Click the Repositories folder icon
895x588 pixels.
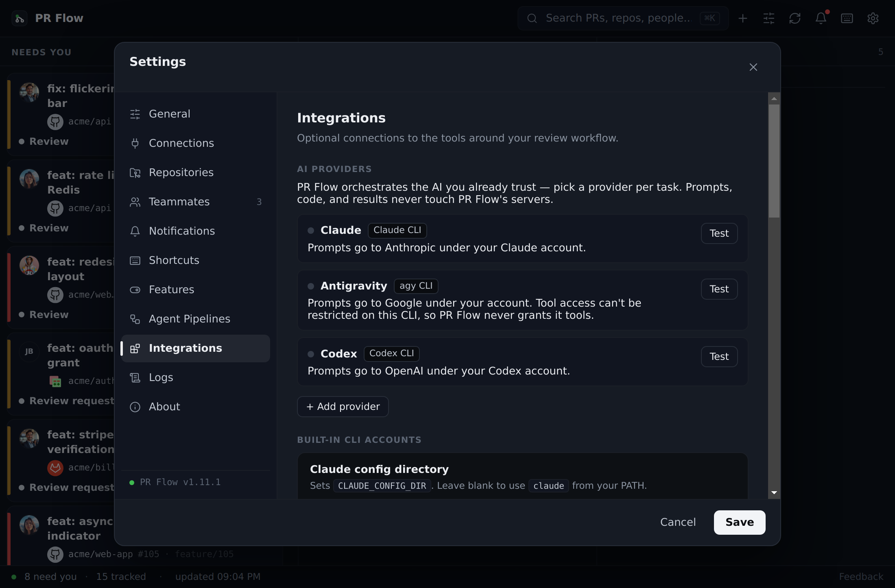tap(135, 173)
